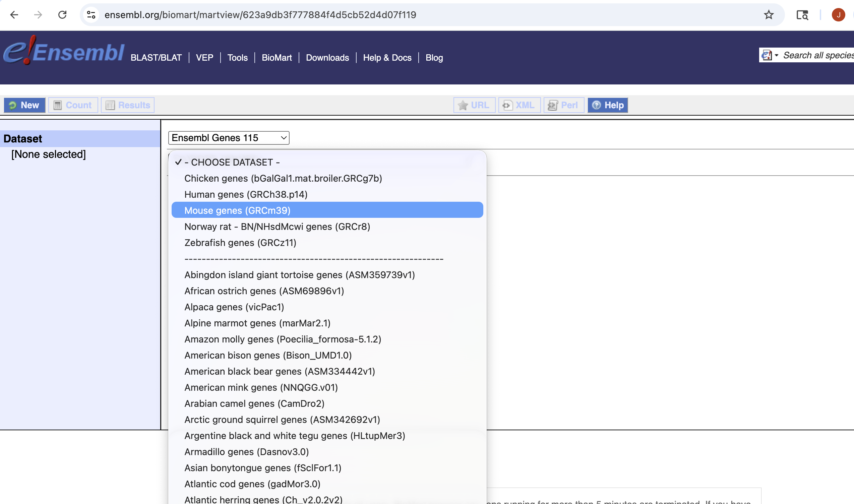Select Mouse genes (GRCm39) dataset
Image resolution: width=854 pixels, height=504 pixels.
pos(237,210)
